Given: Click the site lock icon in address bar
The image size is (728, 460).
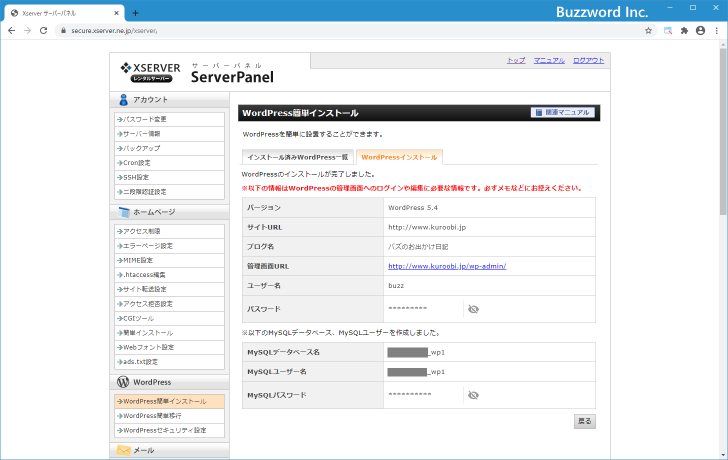Looking at the screenshot, I should click(63, 31).
